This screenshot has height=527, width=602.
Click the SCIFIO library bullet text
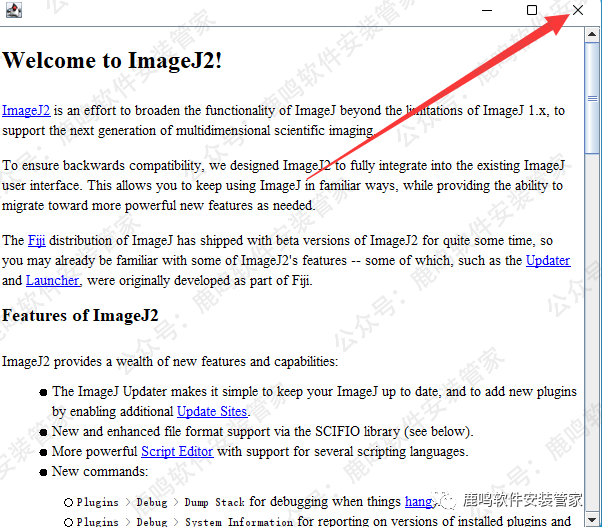pos(263,431)
